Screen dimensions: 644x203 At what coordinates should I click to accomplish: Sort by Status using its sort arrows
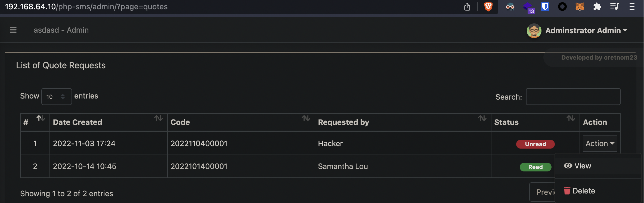[x=571, y=119]
